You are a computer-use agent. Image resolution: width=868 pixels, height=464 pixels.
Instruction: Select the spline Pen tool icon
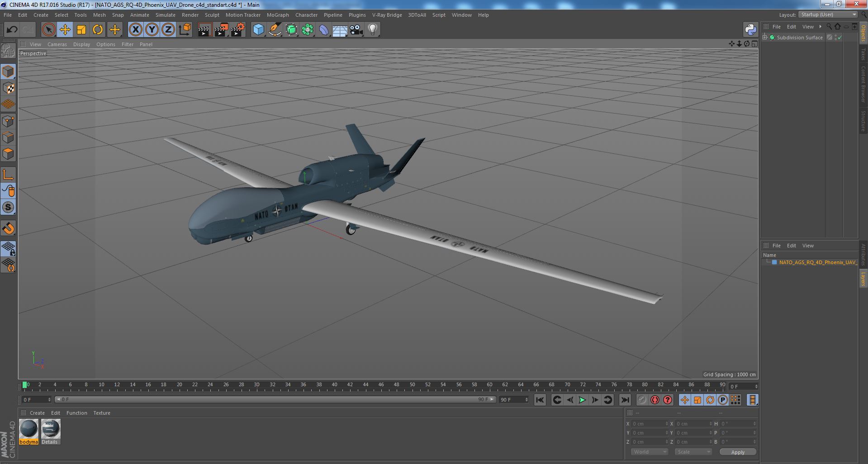point(275,30)
